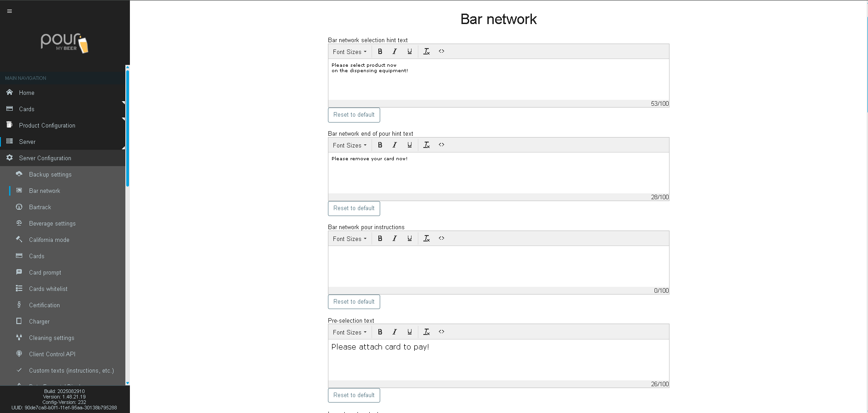Open source code view in pour instructions editor
This screenshot has width=868, height=413.
tap(441, 239)
